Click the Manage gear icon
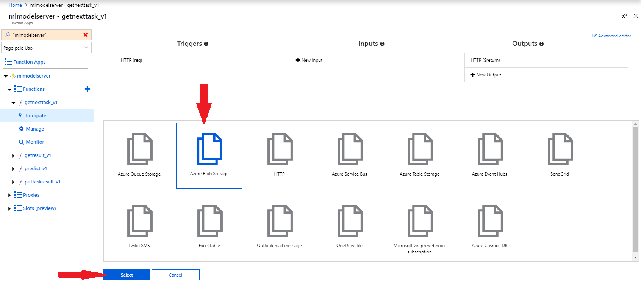 (x=21, y=129)
